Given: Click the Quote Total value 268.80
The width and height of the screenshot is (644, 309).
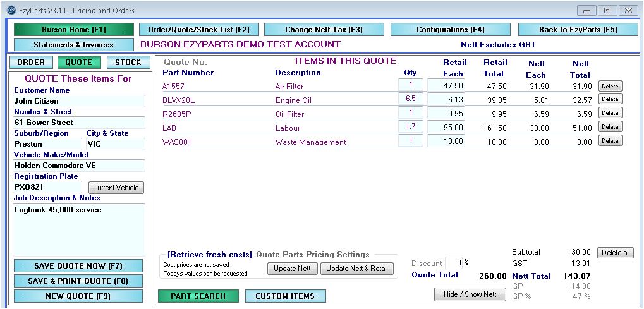Looking at the screenshot, I should coord(493,277).
